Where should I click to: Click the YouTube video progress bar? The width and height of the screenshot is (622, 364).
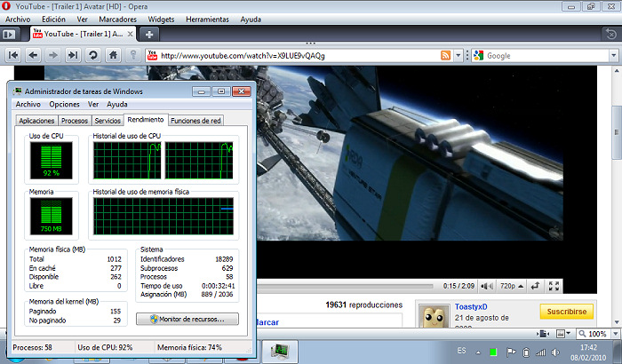coord(355,286)
